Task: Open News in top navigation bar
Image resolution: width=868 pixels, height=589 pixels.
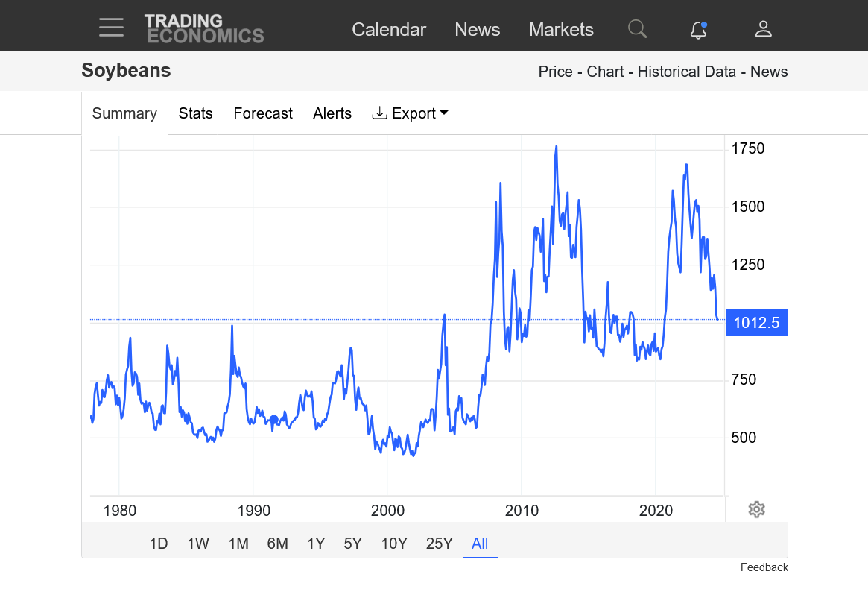Action: point(477,30)
